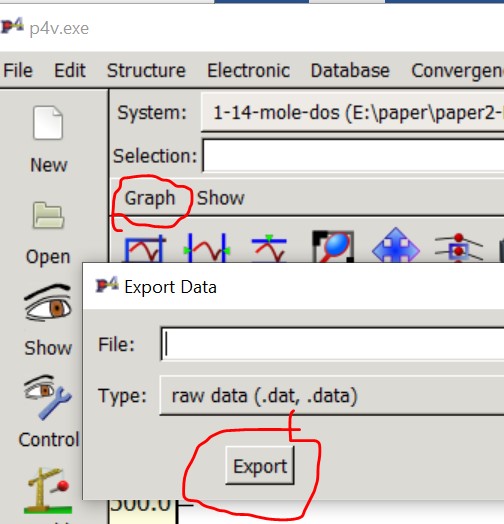Image resolution: width=504 pixels, height=524 pixels.
Task: Select the graph curve-in-frame toolbar icon
Action: pyautogui.click(x=144, y=249)
